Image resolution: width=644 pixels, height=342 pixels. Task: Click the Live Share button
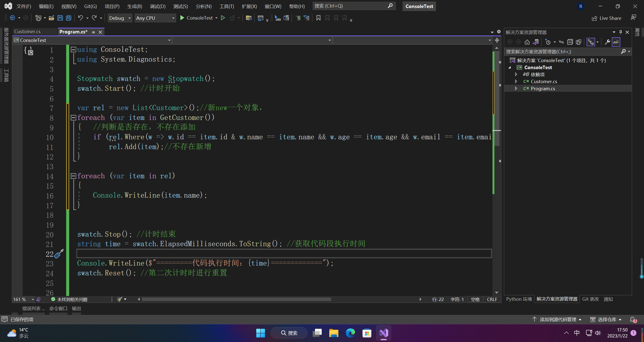click(606, 18)
